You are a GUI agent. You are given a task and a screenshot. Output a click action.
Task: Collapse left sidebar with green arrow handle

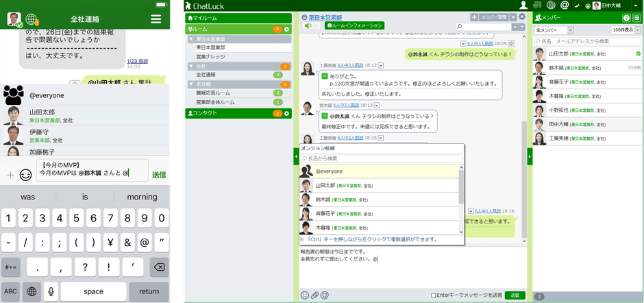click(296, 156)
